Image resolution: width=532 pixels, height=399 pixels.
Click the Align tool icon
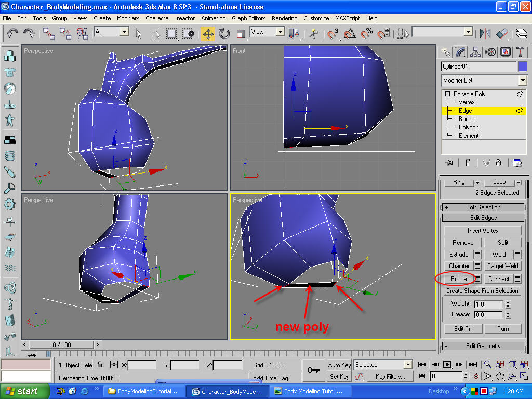point(502,34)
